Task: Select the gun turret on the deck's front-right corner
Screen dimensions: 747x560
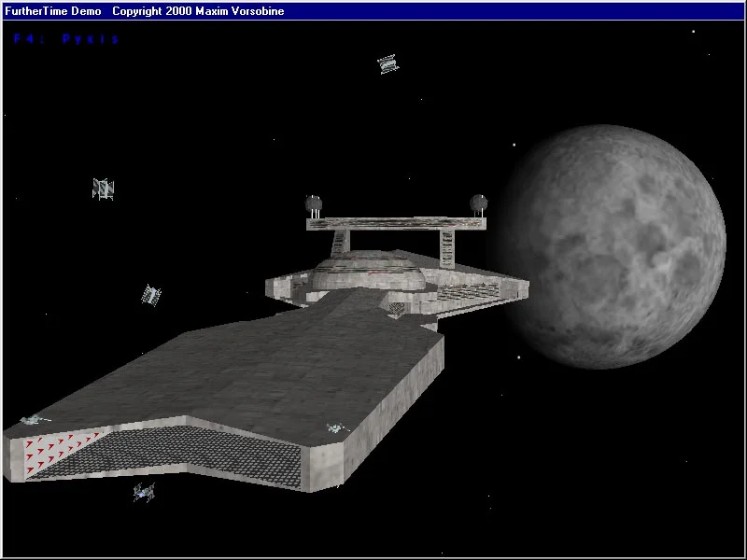Action: pyautogui.click(x=335, y=428)
